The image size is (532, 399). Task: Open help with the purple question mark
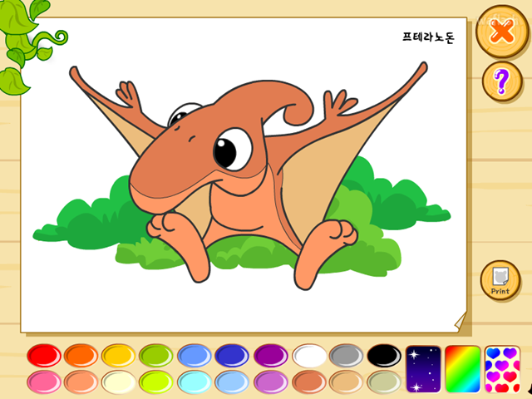coord(502,81)
